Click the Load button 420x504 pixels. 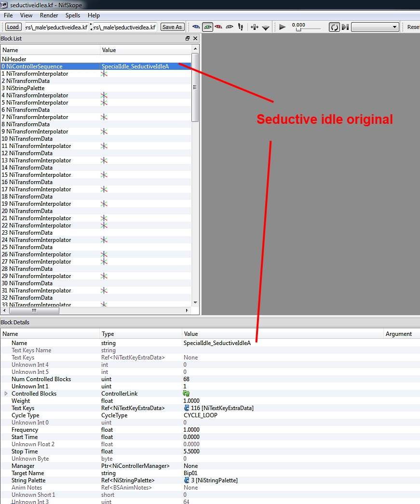(x=13, y=27)
